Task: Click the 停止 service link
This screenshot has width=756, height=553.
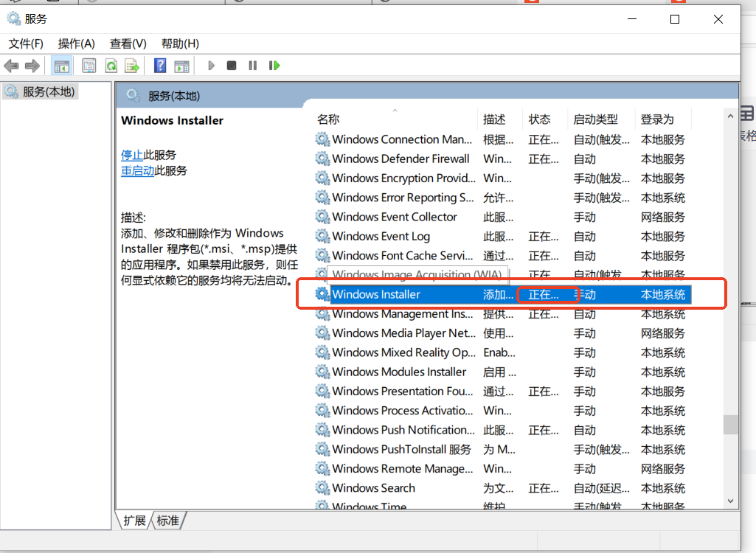Action: coord(131,156)
